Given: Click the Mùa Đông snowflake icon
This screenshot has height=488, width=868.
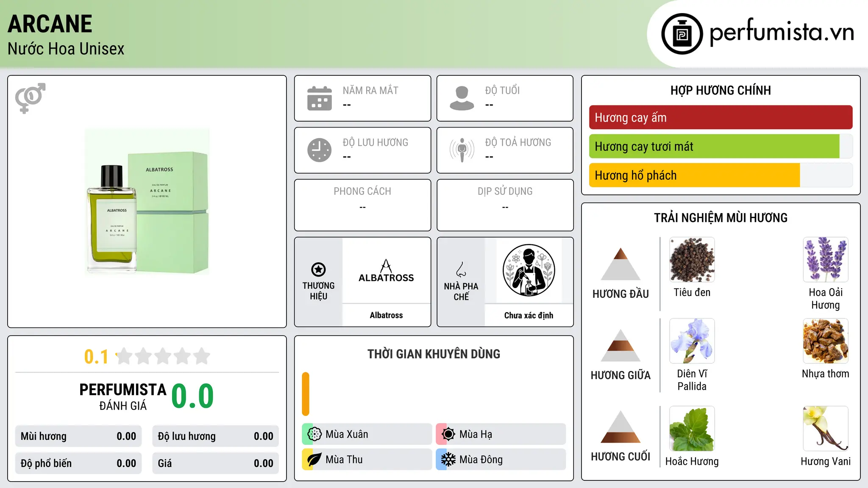Looking at the screenshot, I should [x=448, y=460].
